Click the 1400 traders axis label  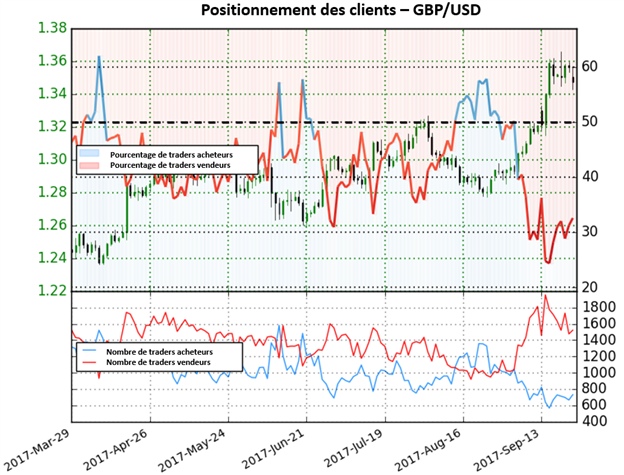pyautogui.click(x=599, y=340)
